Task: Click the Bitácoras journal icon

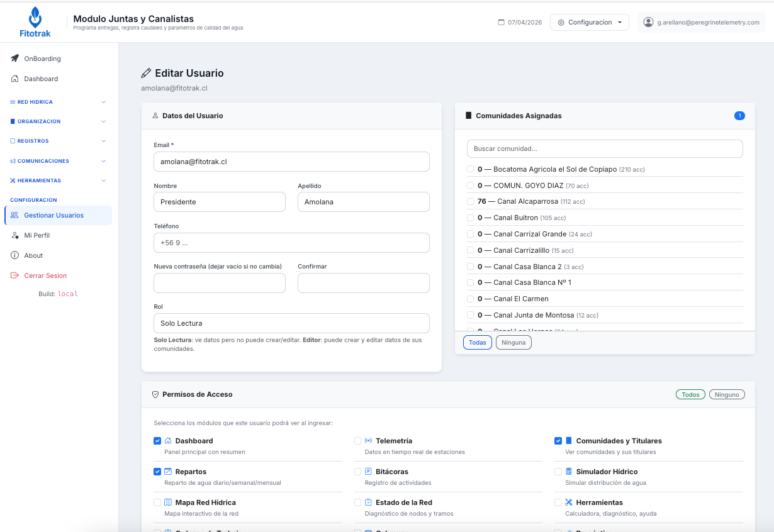Action: [368, 472]
